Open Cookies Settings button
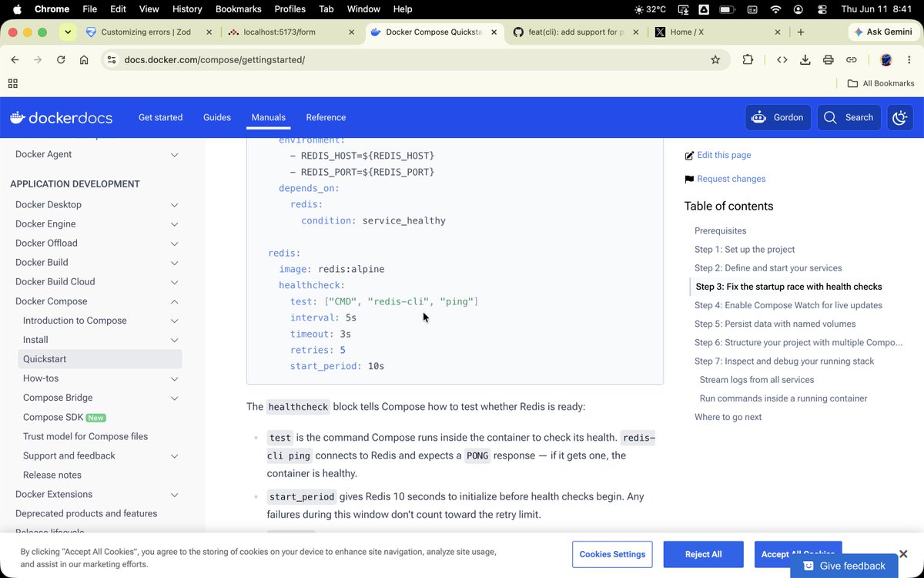The image size is (924, 578). 612,554
